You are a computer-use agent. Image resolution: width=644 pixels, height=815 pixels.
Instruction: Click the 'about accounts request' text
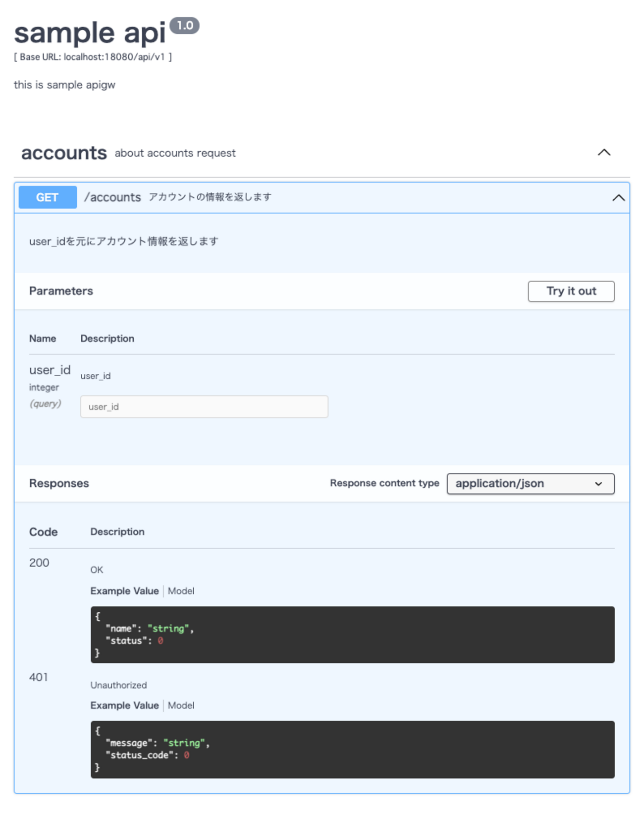175,153
